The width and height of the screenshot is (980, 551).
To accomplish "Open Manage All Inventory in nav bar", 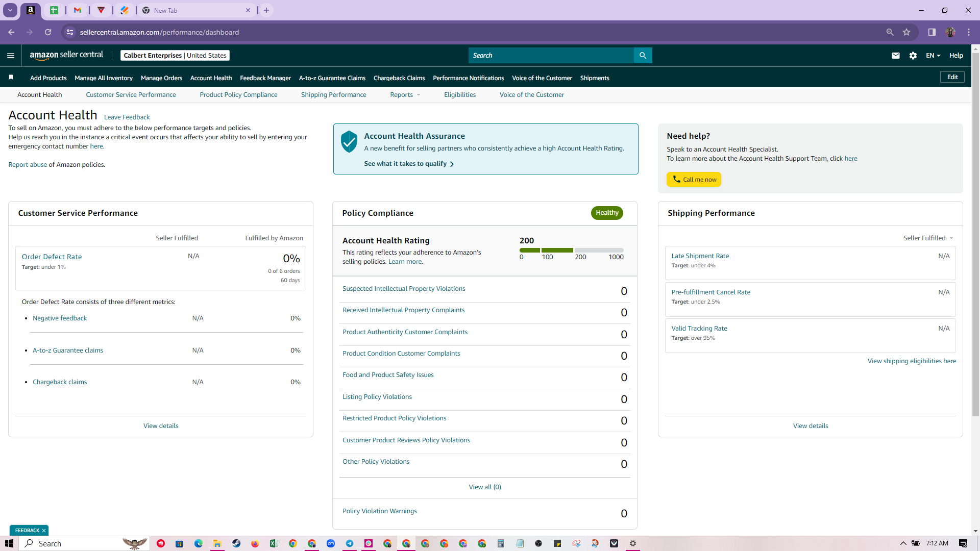I will pos(104,78).
